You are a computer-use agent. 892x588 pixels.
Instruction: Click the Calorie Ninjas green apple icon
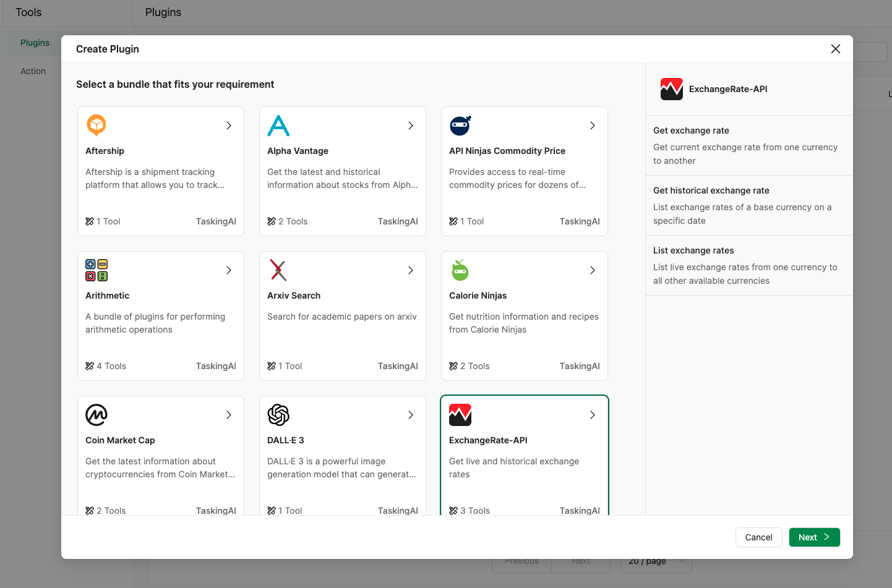point(460,270)
